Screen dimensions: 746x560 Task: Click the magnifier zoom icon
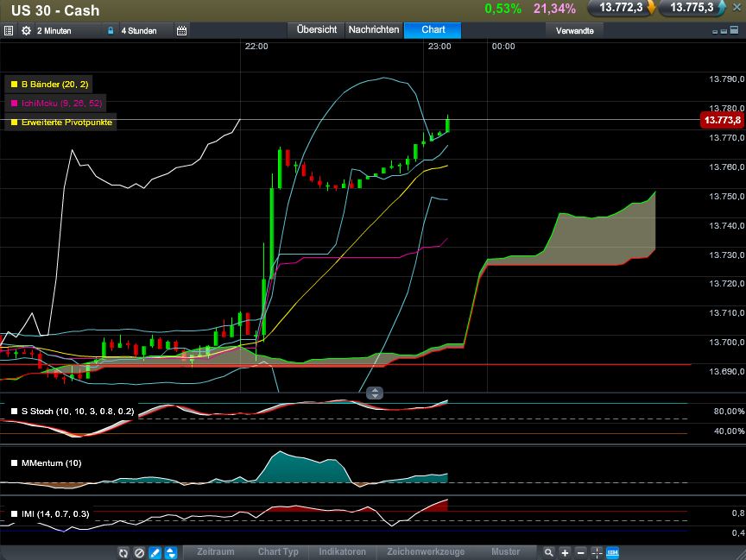click(548, 552)
